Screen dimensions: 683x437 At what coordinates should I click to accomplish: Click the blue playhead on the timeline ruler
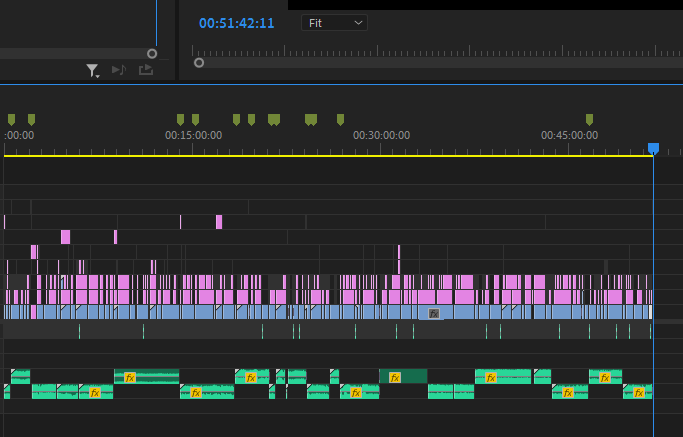click(x=653, y=149)
